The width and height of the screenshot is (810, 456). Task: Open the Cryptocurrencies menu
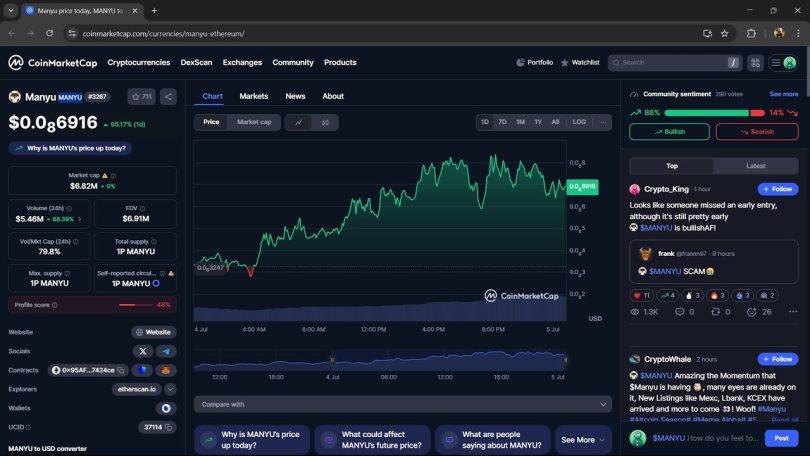click(x=138, y=62)
